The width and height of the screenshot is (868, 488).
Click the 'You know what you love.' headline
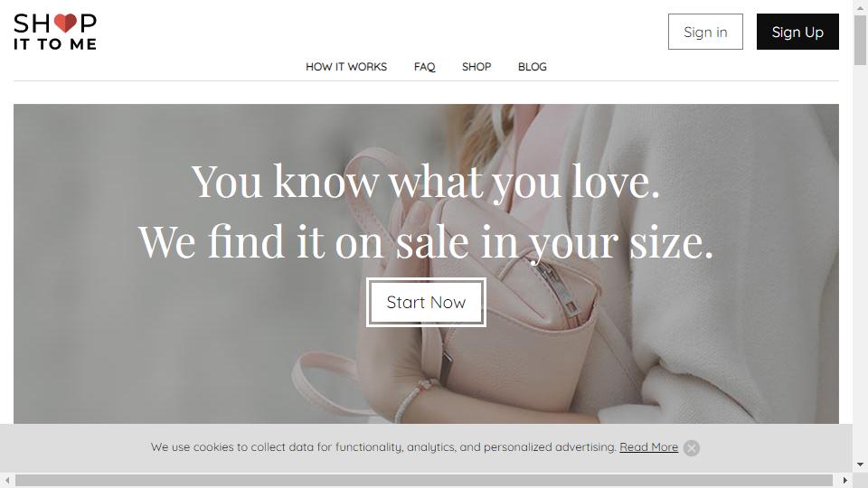426,181
